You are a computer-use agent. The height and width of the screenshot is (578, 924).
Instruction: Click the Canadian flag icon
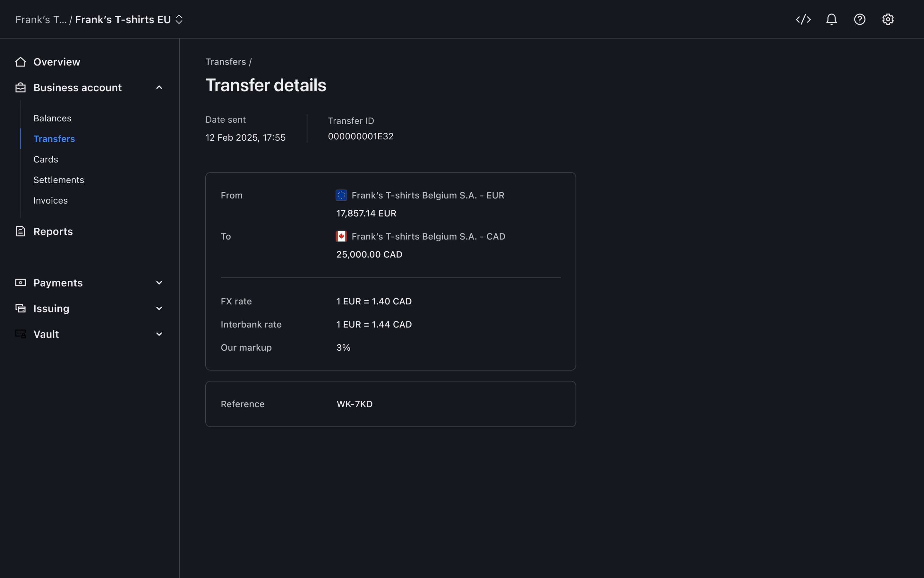click(341, 236)
